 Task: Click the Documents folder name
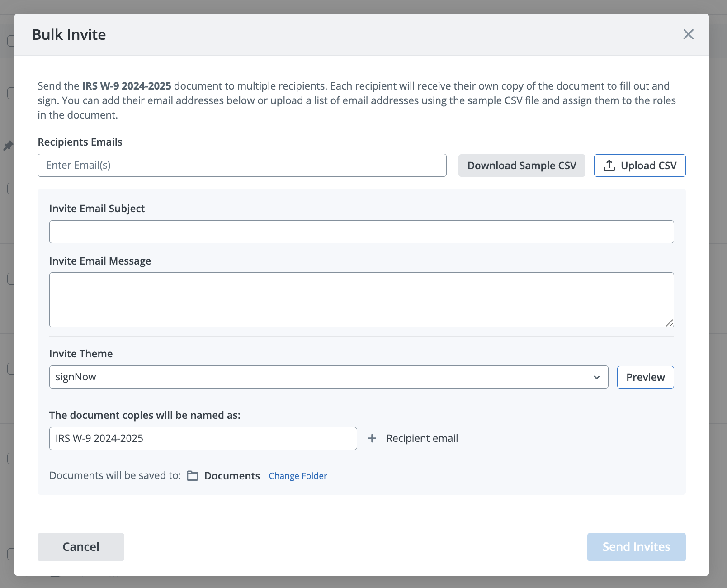pos(232,476)
